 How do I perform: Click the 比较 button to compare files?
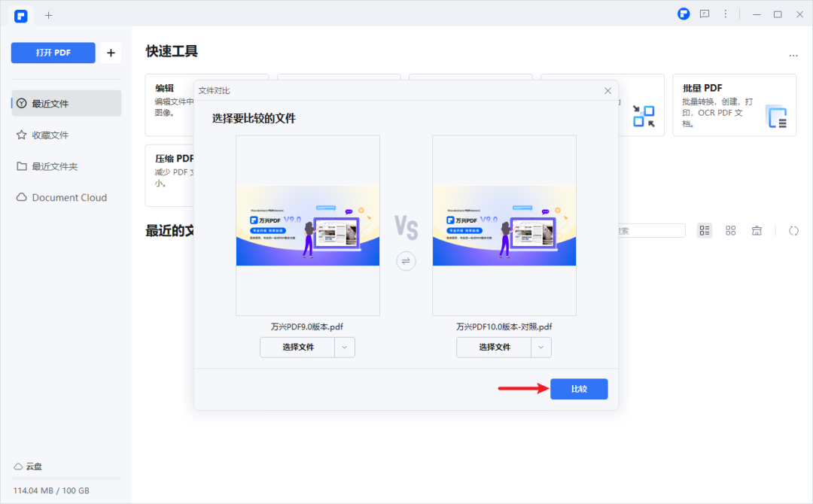(578, 389)
